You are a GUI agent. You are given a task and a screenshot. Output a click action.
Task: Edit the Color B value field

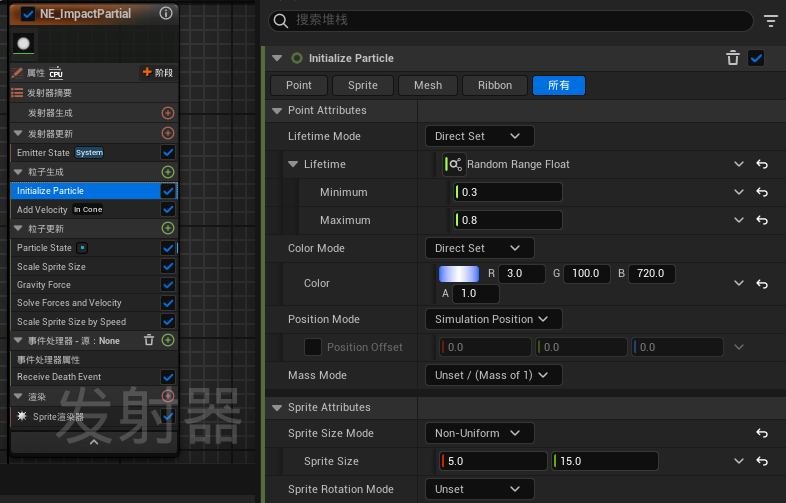click(x=652, y=273)
